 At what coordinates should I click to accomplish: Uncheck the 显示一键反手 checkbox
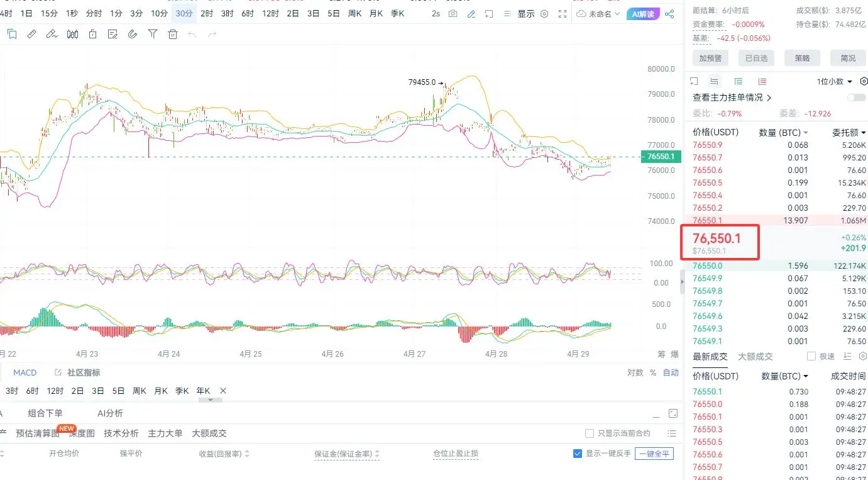pos(578,454)
